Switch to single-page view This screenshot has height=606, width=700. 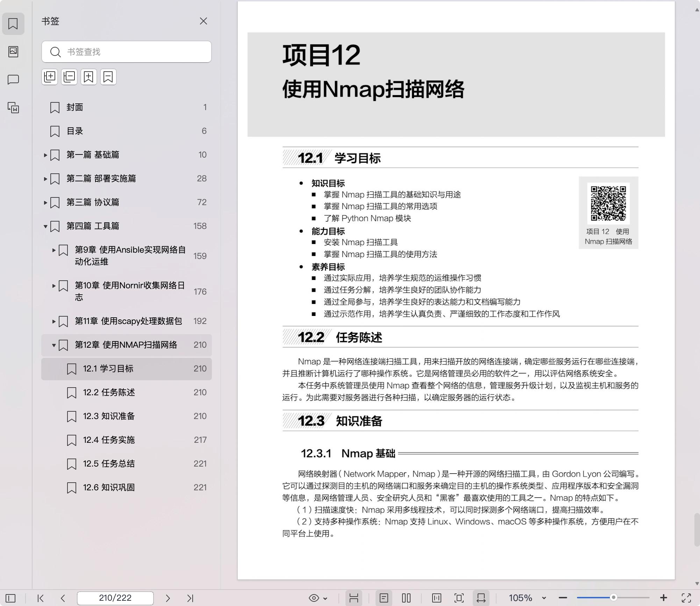(384, 598)
